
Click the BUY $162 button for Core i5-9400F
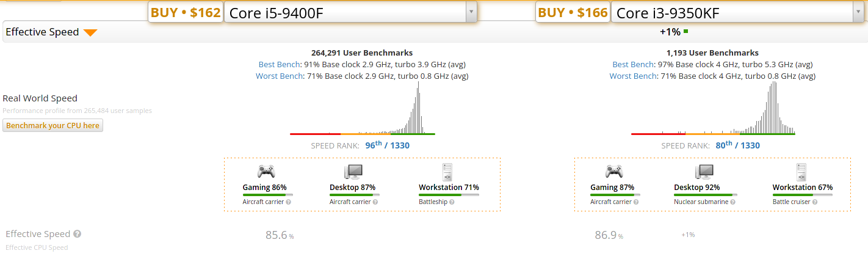click(186, 13)
